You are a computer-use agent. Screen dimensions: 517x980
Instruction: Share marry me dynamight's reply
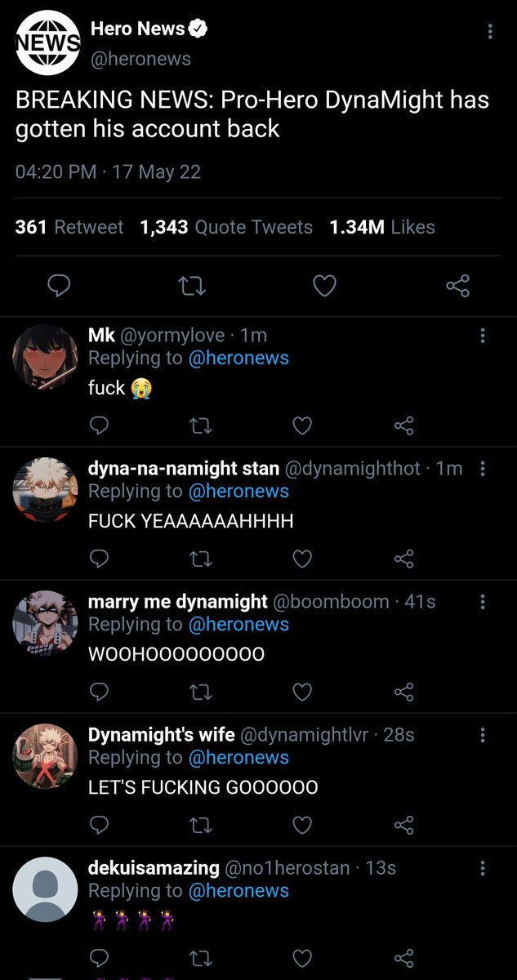403,692
